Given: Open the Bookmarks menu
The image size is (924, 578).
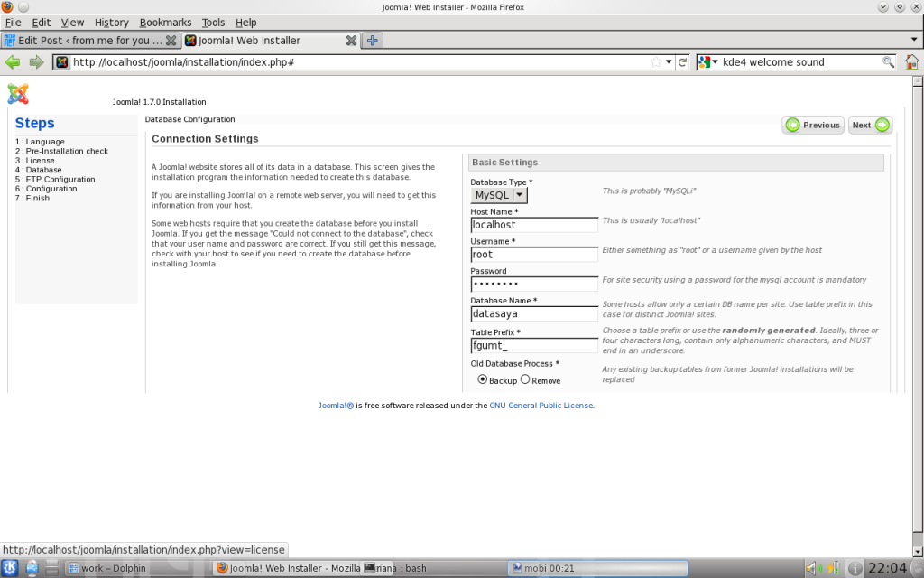Looking at the screenshot, I should click(x=166, y=23).
